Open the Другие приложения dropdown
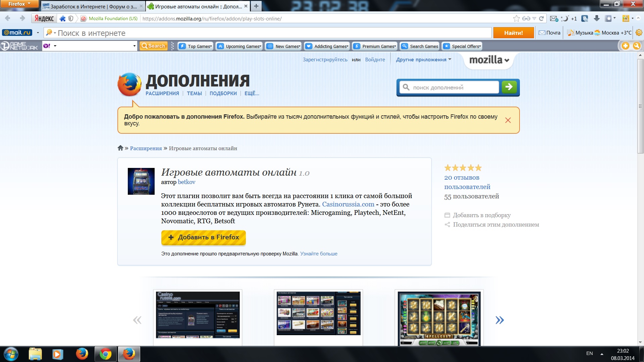 click(423, 60)
